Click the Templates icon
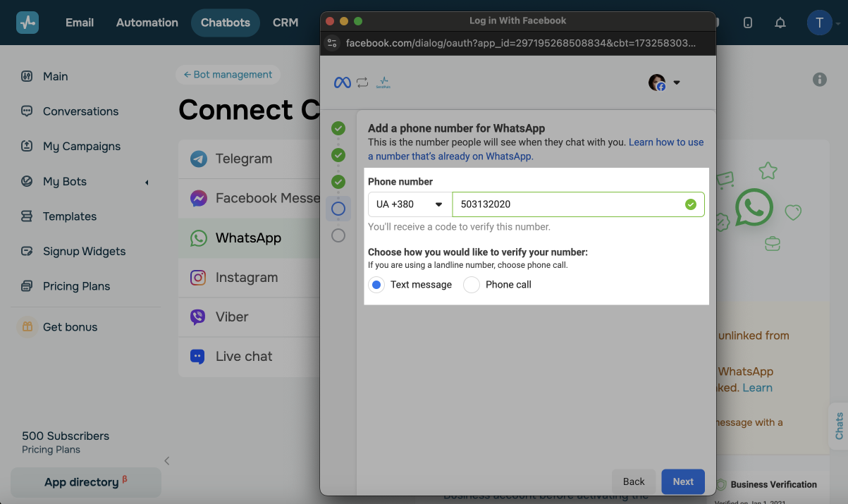 point(27,216)
